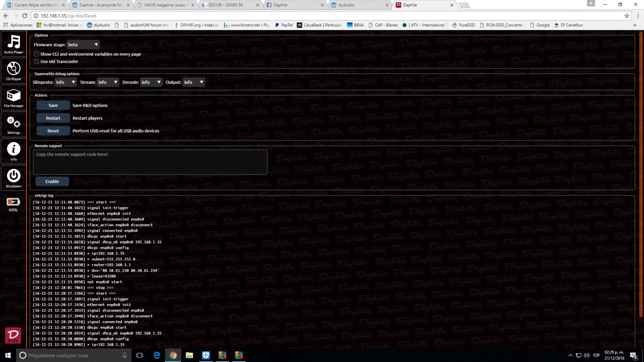
Task: Open Windows Start menu
Action: point(8,355)
